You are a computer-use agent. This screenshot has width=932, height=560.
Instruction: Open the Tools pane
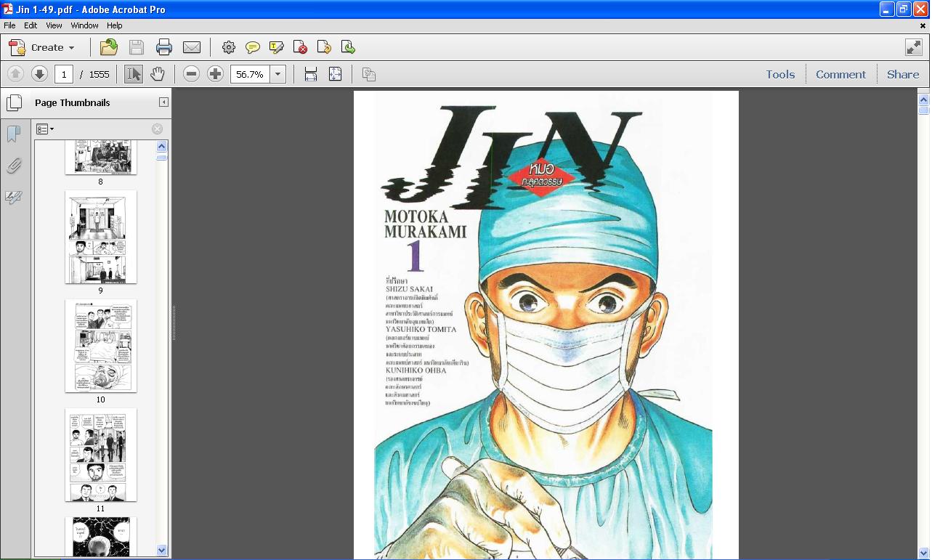780,74
